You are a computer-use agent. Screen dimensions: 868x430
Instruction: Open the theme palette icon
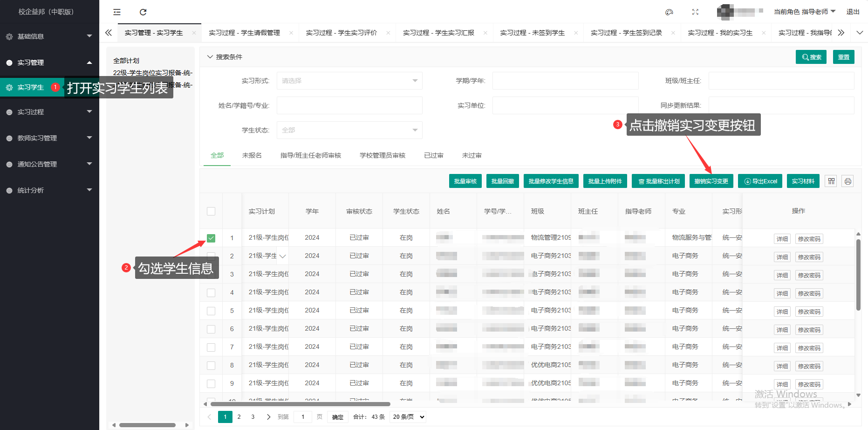pos(669,12)
